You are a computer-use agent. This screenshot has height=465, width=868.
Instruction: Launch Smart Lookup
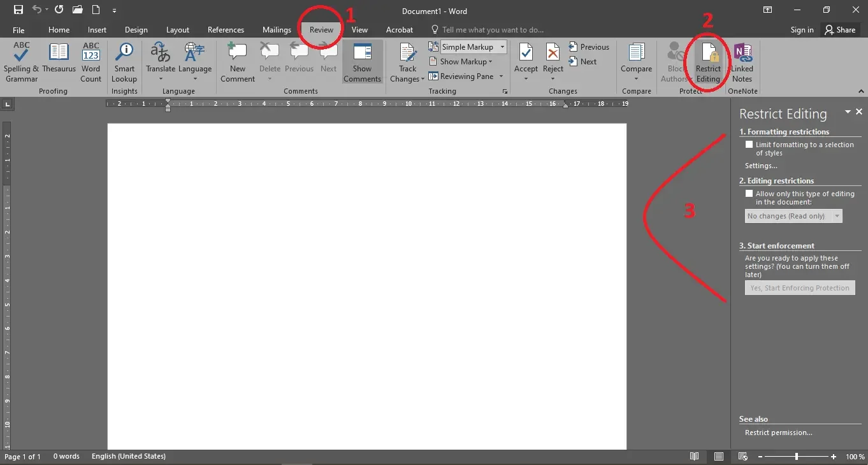(x=124, y=62)
